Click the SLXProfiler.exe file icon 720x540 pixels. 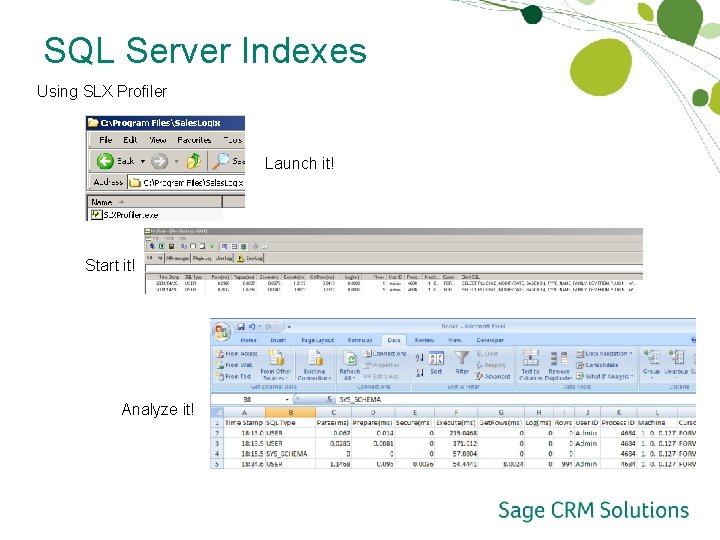pos(96,214)
